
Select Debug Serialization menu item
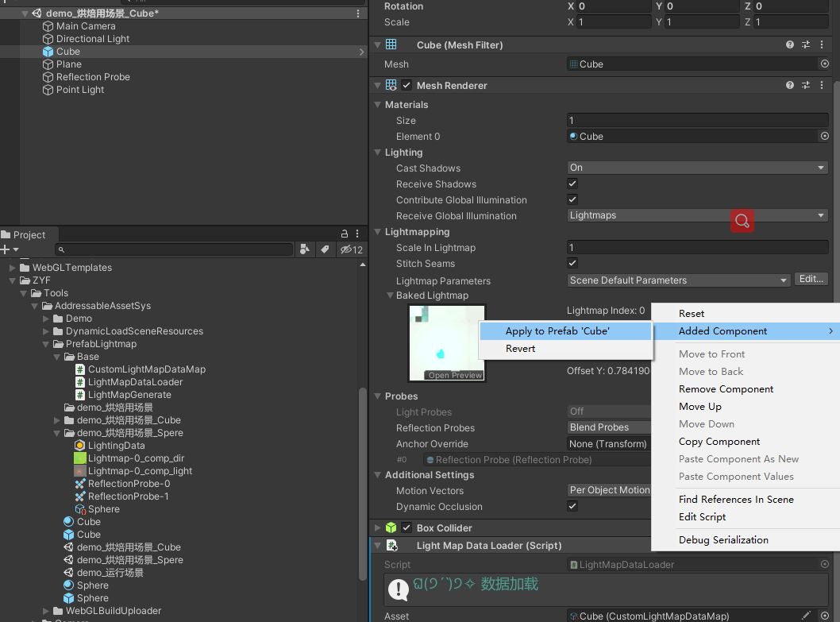point(746,540)
